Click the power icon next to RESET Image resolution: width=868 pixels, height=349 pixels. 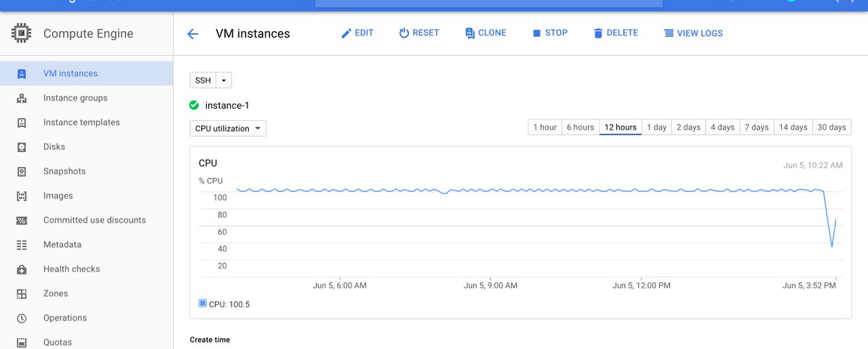(x=404, y=33)
